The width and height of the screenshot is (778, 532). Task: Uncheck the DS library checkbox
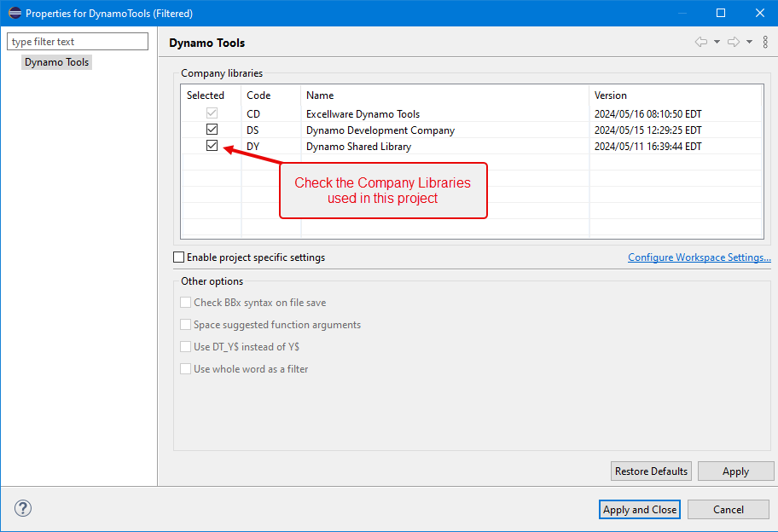tap(212, 130)
